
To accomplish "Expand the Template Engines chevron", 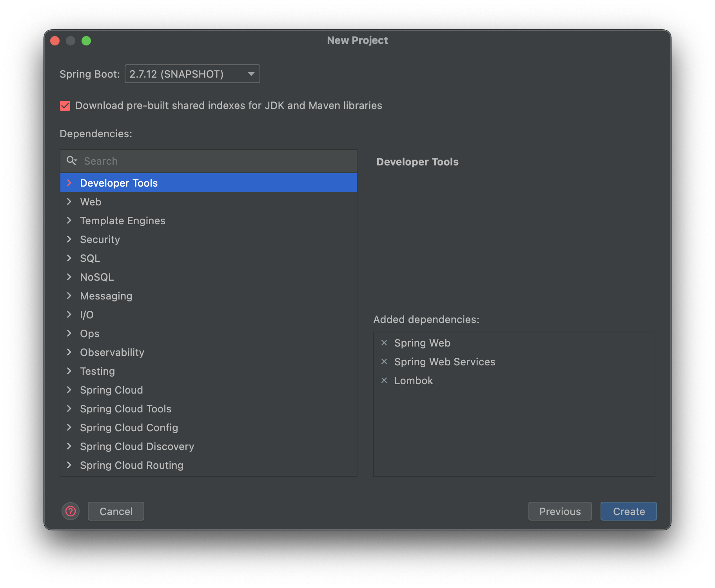I will pos(69,220).
